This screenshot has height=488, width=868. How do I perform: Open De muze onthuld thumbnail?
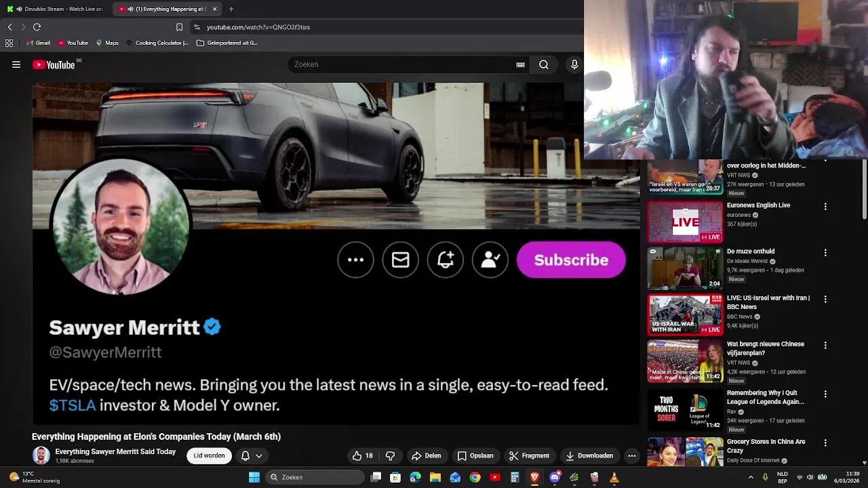pos(685,268)
